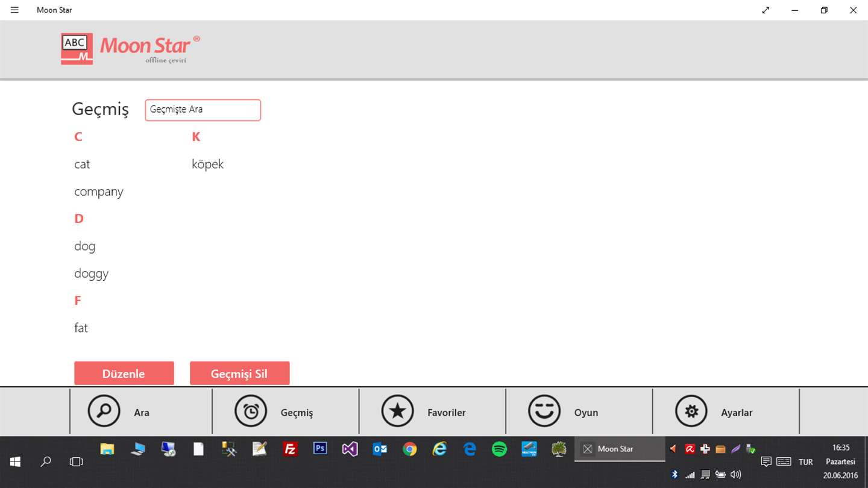Focus the Geçmişte Ara search field
The image size is (868, 488).
[x=203, y=110]
